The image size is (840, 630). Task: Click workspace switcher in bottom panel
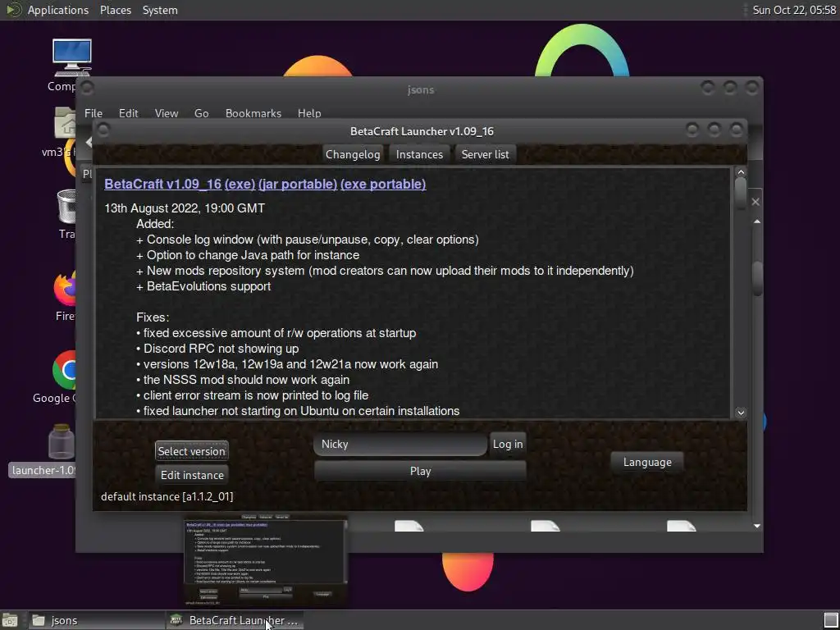[831, 620]
